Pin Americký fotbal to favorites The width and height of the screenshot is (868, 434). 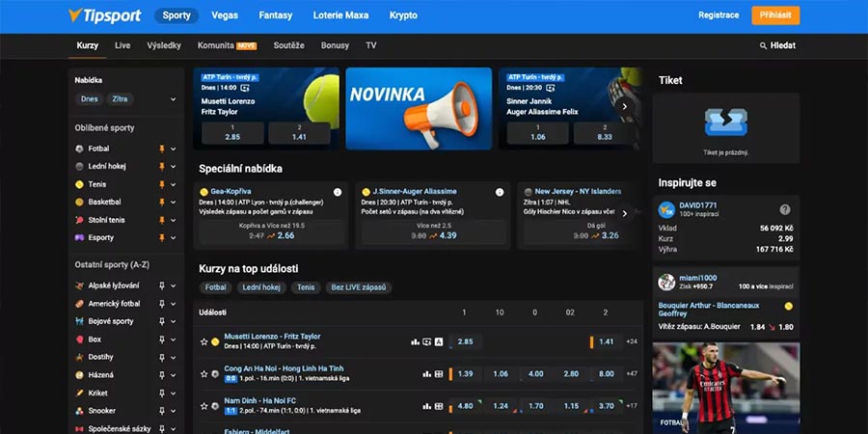162,304
